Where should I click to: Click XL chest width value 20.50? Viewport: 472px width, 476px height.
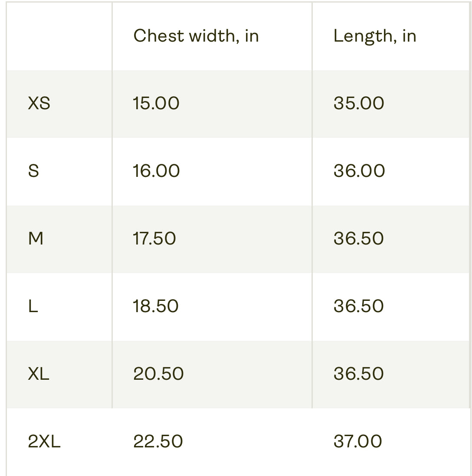point(158,374)
